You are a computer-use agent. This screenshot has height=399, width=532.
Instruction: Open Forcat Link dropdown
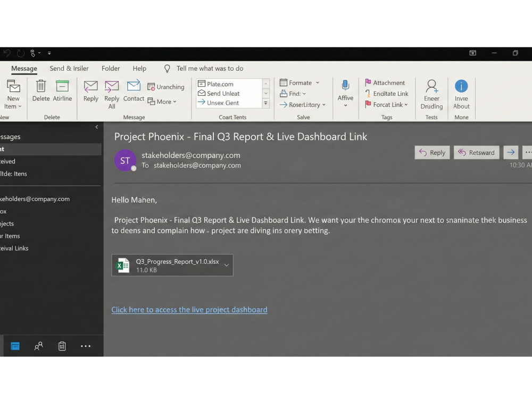click(x=386, y=104)
